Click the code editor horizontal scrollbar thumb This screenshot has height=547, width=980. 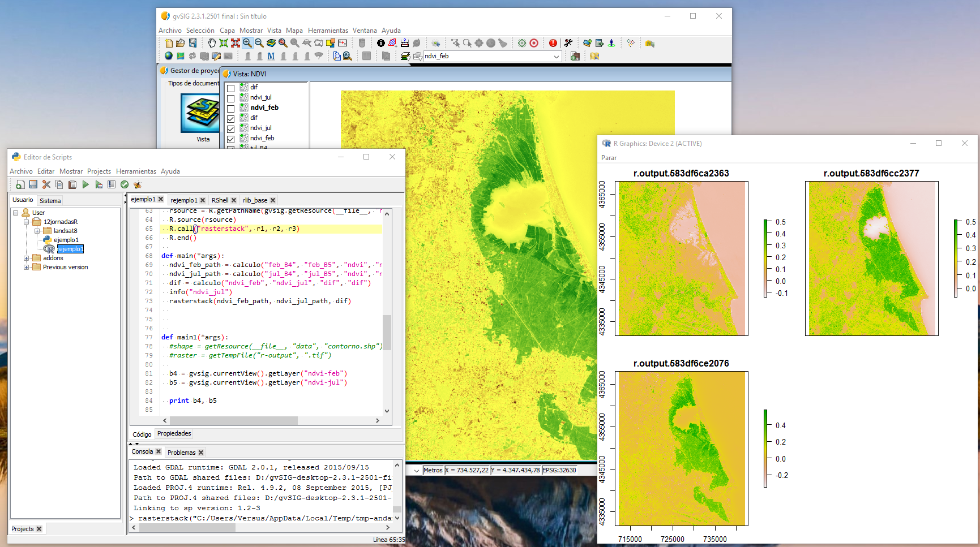point(234,420)
